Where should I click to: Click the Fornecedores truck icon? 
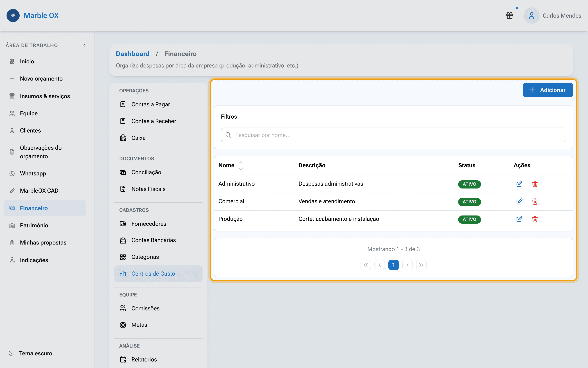(x=123, y=224)
